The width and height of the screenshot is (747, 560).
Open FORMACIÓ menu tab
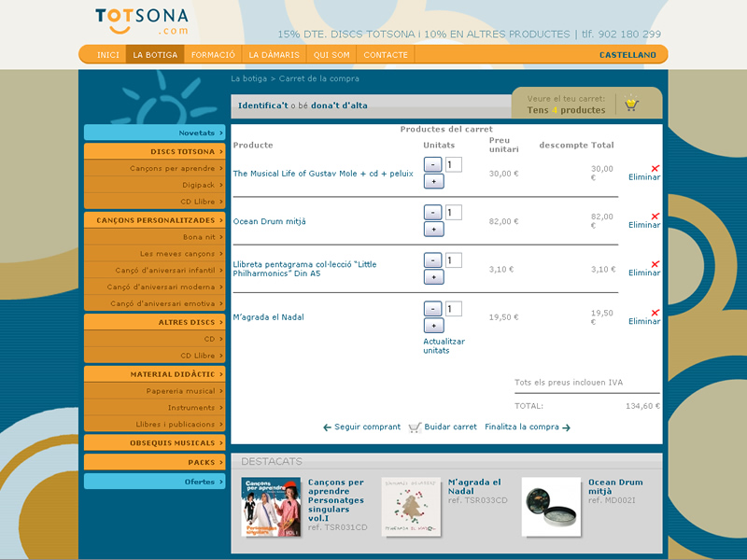213,55
